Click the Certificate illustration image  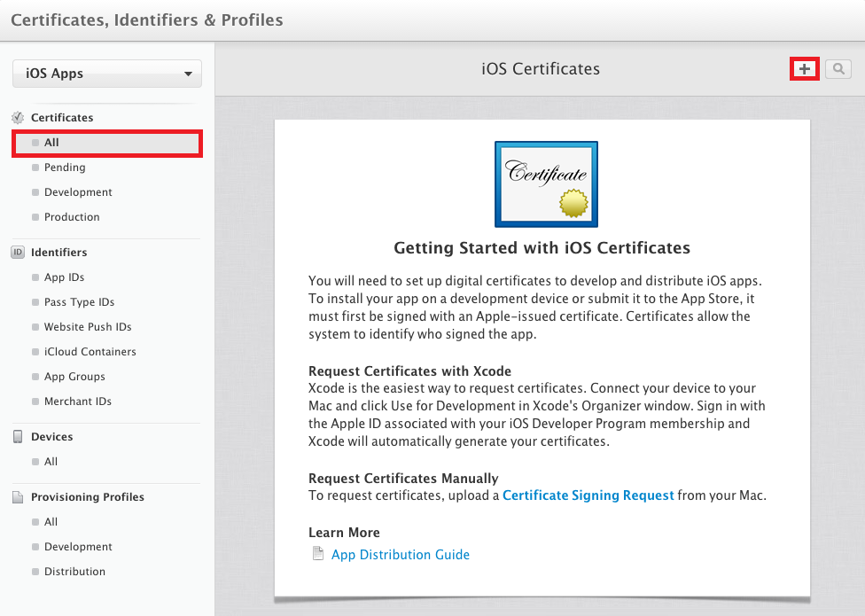546,184
